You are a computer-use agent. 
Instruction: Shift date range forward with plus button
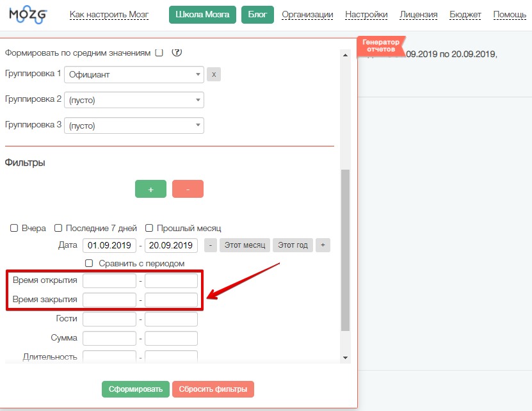(323, 245)
